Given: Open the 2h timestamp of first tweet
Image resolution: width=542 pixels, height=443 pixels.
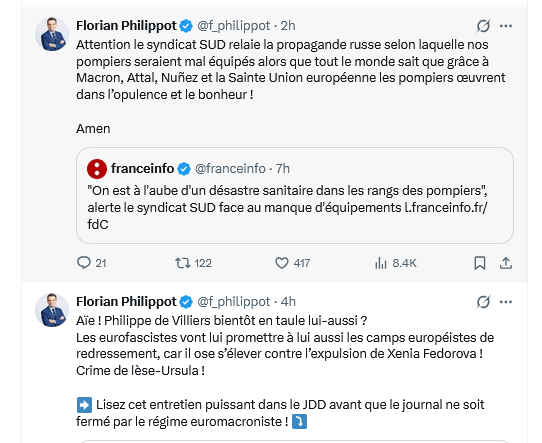Looking at the screenshot, I should coord(288,26).
